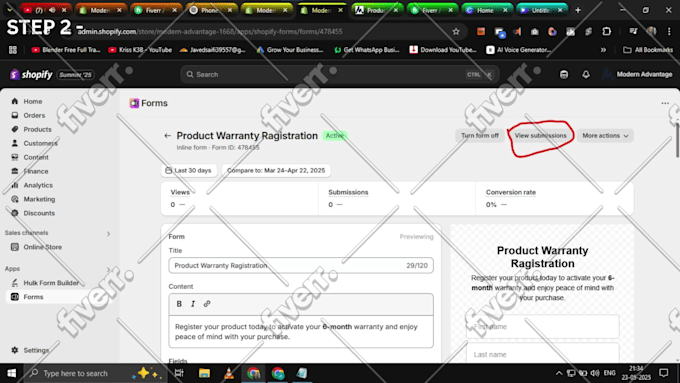Apply bold formatting in Content editor

[x=179, y=304]
